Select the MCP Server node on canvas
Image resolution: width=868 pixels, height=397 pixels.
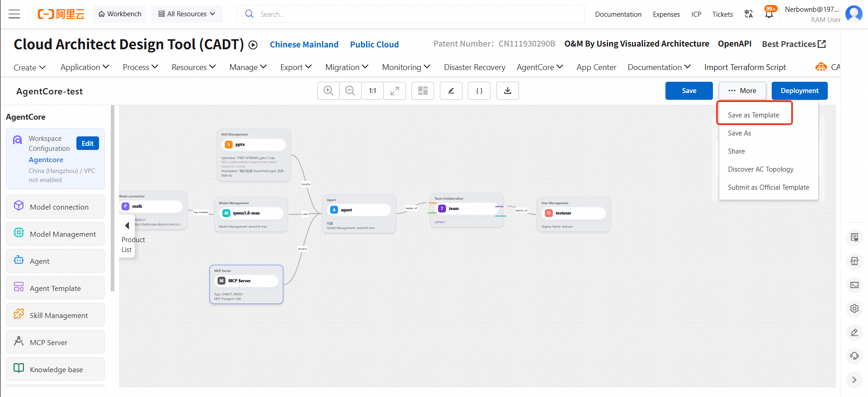tap(246, 284)
